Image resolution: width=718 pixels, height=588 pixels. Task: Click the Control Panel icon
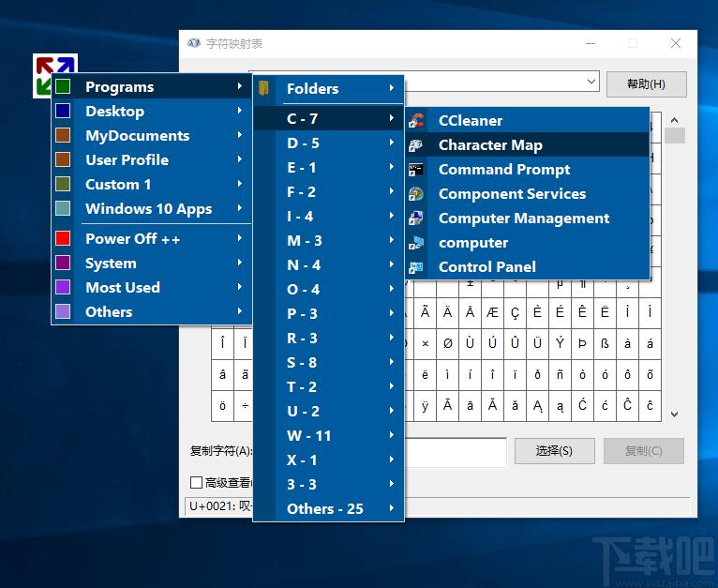[x=416, y=267]
